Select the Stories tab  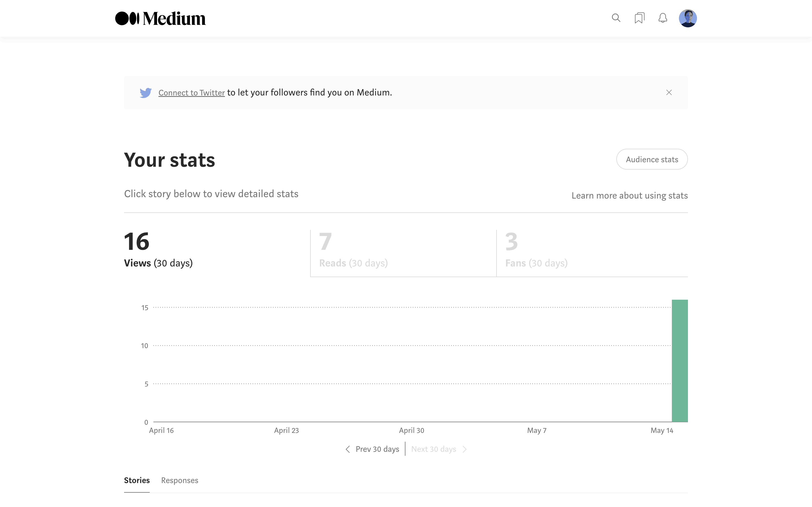coord(137,480)
